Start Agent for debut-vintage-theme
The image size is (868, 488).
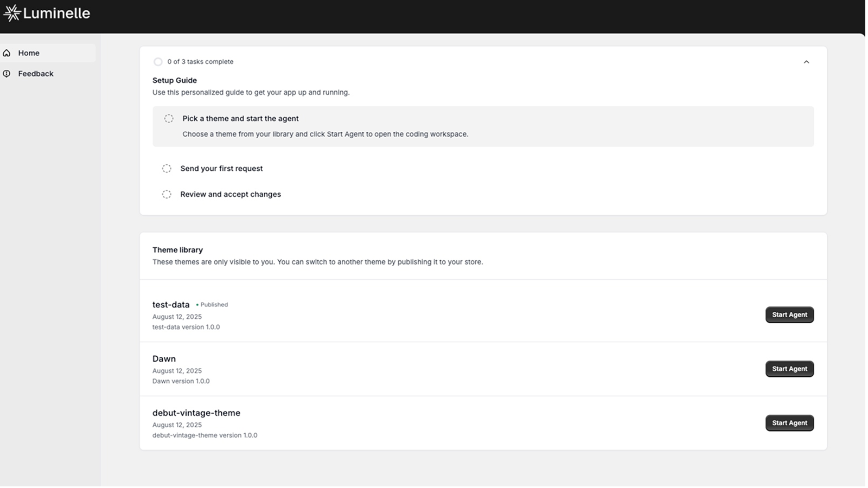coord(789,423)
